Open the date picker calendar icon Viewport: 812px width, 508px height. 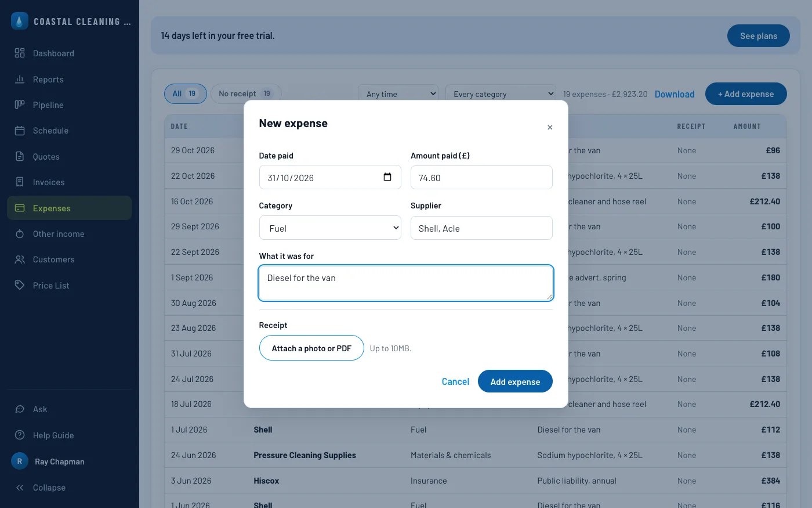tap(387, 177)
